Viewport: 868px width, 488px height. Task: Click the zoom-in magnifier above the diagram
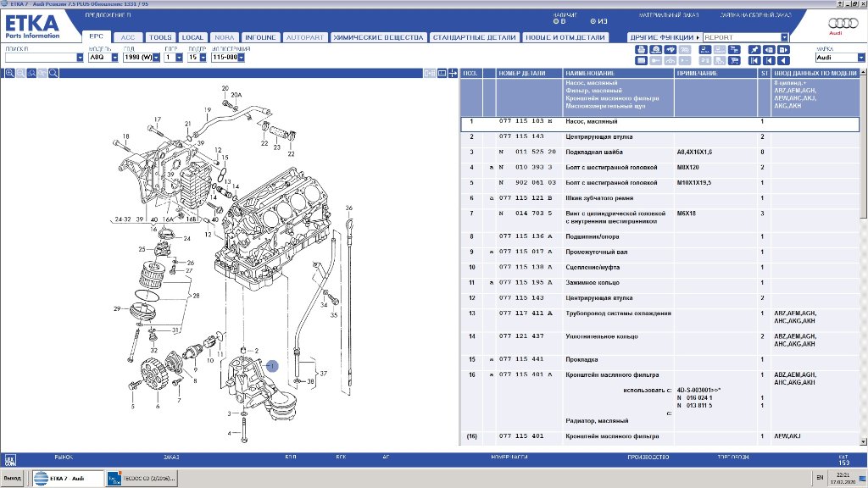(x=10, y=74)
